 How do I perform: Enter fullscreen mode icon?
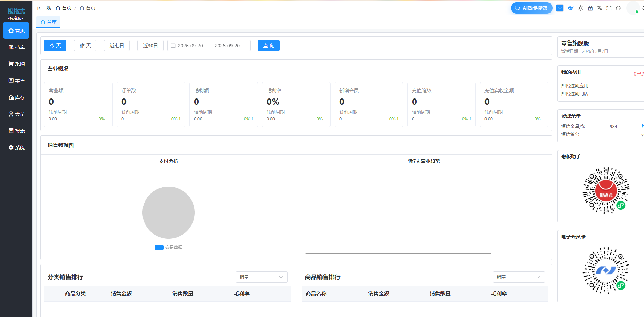tap(609, 8)
